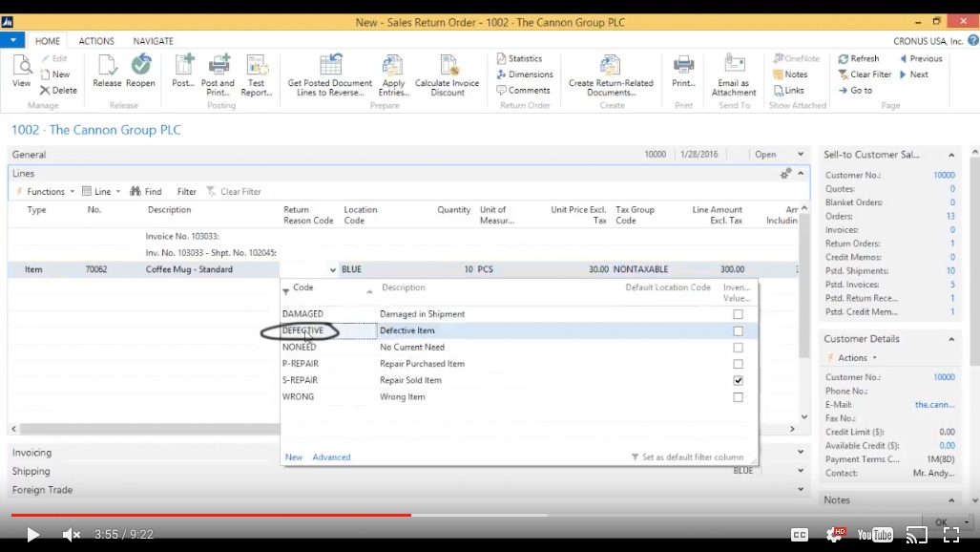This screenshot has height=552, width=980.
Task: Click the New link in lookup popup
Action: tap(294, 457)
